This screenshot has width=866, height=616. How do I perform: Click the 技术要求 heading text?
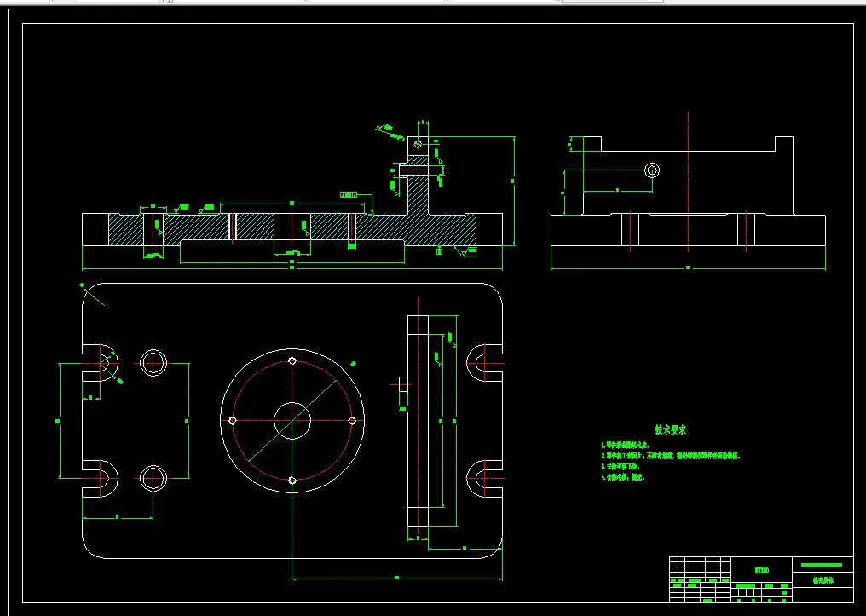(x=671, y=430)
